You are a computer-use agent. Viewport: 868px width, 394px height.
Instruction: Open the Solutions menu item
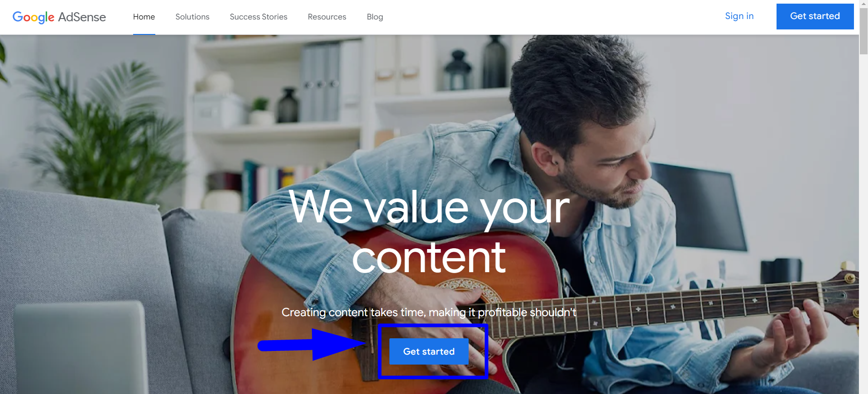coord(192,17)
